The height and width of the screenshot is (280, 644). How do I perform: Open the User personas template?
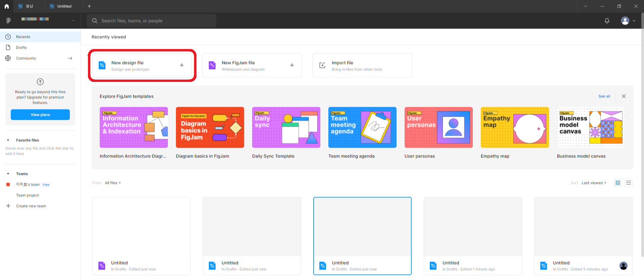point(439,127)
